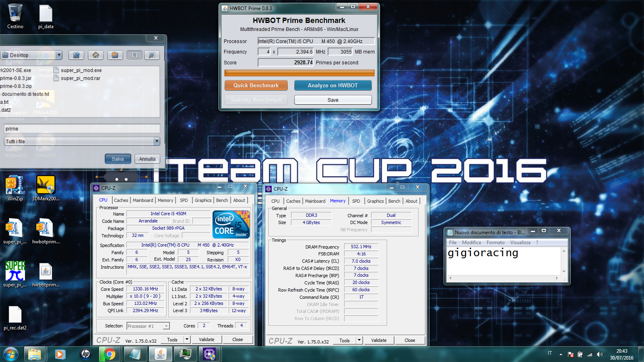This screenshot has width=644, height=362.
Task: Click Validate in left CPU-Z window
Action: coord(206,339)
